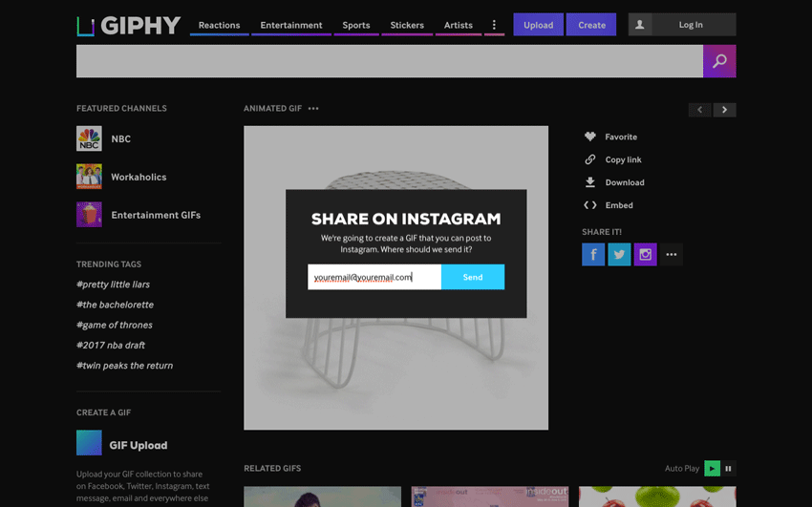Click the user profile icon
812x507 pixels.
[640, 25]
